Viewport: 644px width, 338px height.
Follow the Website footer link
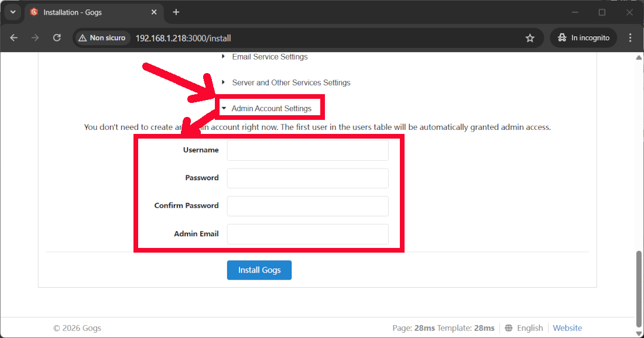(x=567, y=328)
